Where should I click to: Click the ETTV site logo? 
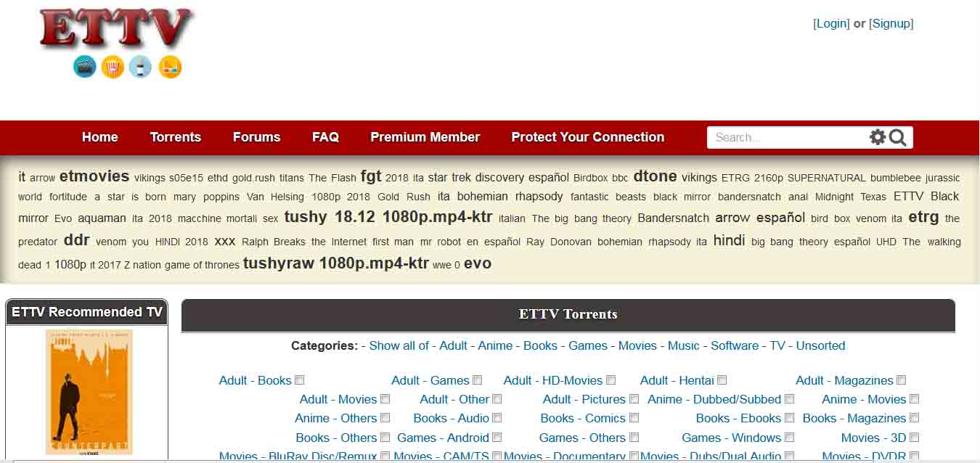pos(116,28)
